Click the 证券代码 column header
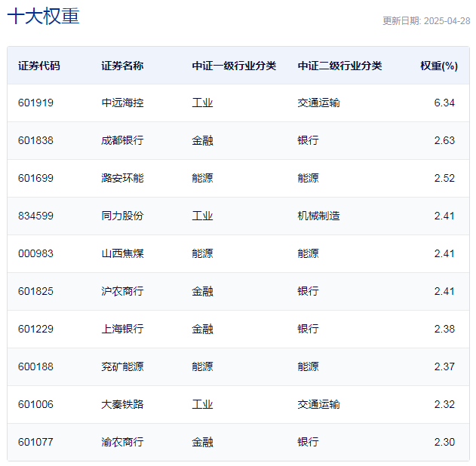The height and width of the screenshot is (466, 476). 39,66
